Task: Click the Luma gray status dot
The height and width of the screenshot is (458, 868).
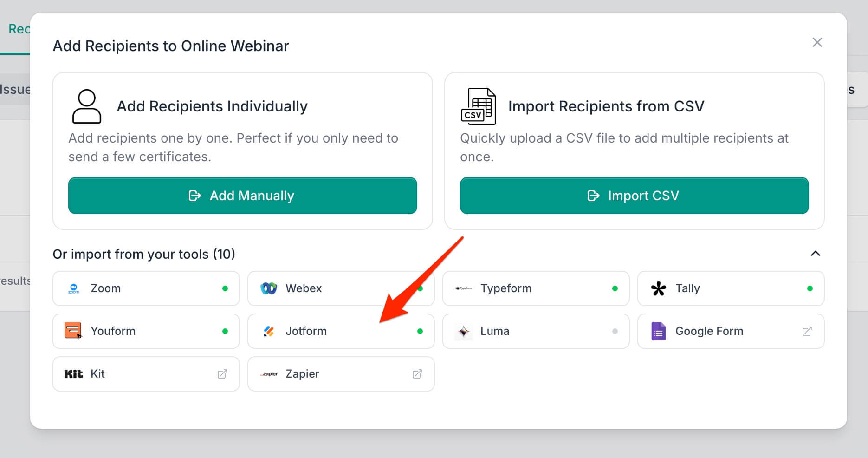Action: click(615, 331)
